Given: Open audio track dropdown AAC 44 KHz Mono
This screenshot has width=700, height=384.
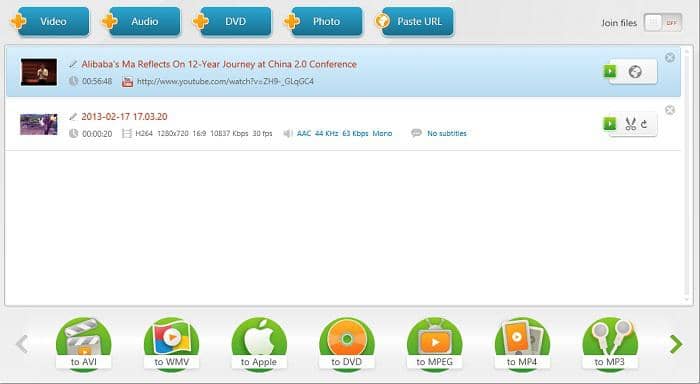Looking at the screenshot, I should click(x=344, y=134).
